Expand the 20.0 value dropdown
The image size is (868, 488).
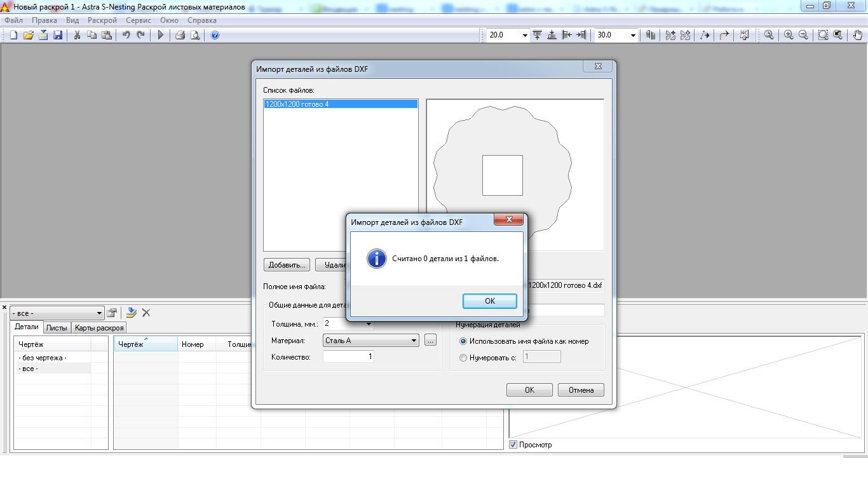point(524,36)
